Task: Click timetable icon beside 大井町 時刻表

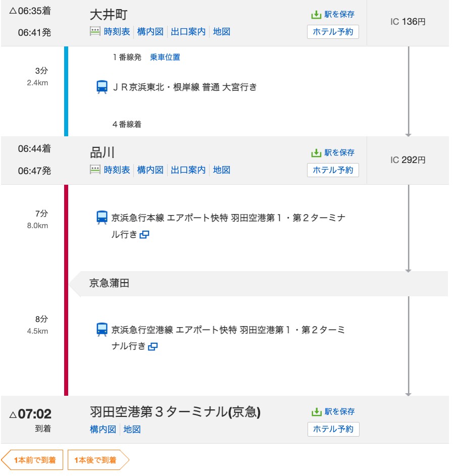Action: pyautogui.click(x=95, y=32)
